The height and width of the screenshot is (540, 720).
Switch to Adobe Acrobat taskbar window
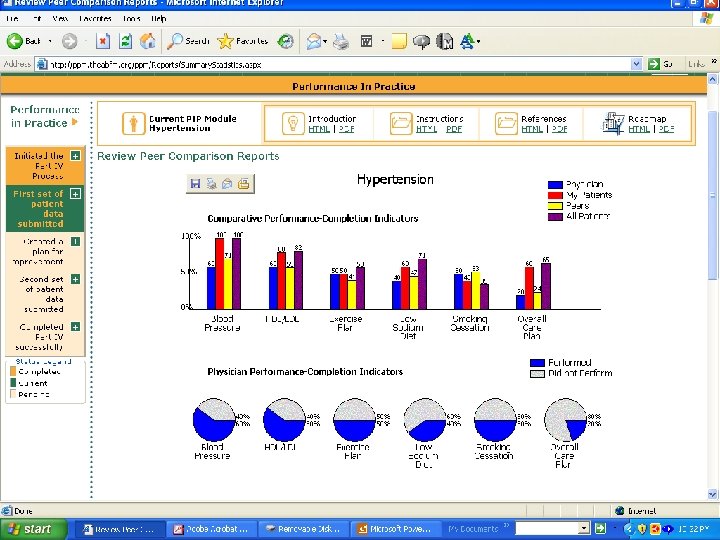[211, 529]
